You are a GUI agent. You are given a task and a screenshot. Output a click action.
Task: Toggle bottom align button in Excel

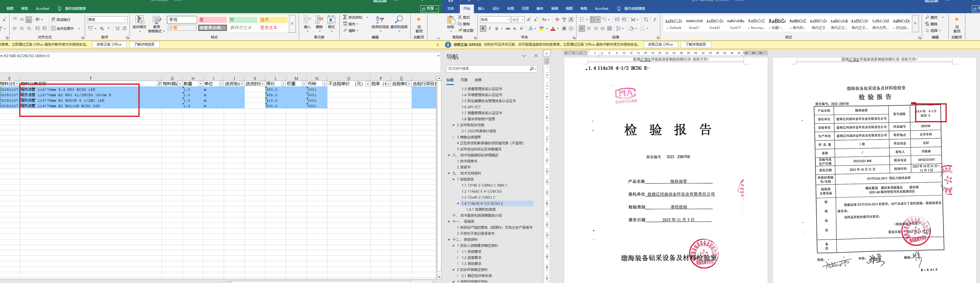[x=28, y=20]
